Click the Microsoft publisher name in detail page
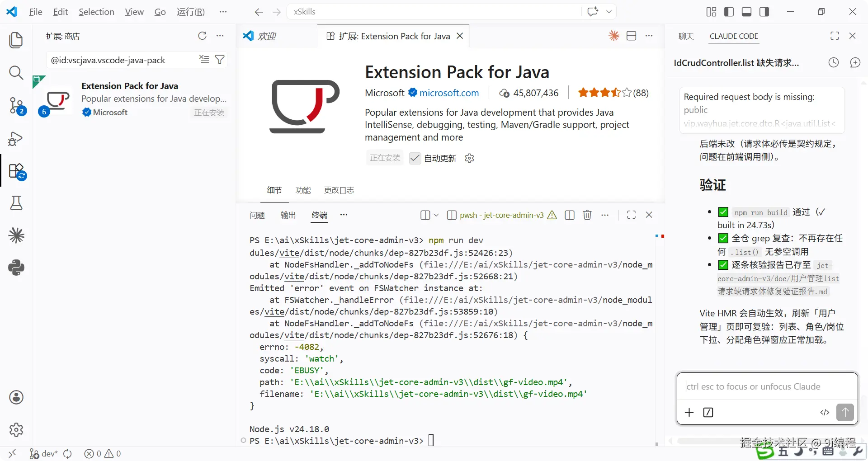 point(385,93)
